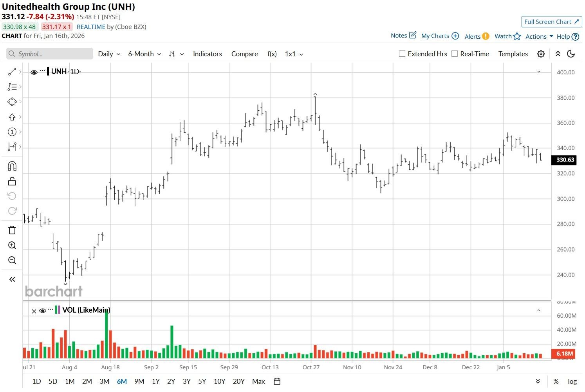Open Help question mark icon
This screenshot has height=392, width=585.
[575, 36]
